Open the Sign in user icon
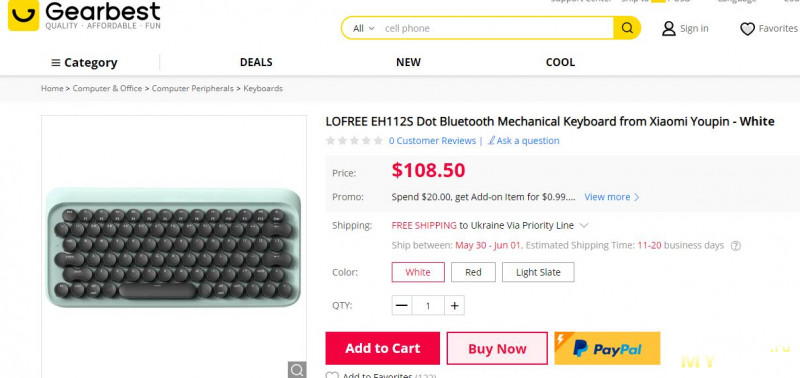Viewport: 800px width, 378px height. click(668, 29)
